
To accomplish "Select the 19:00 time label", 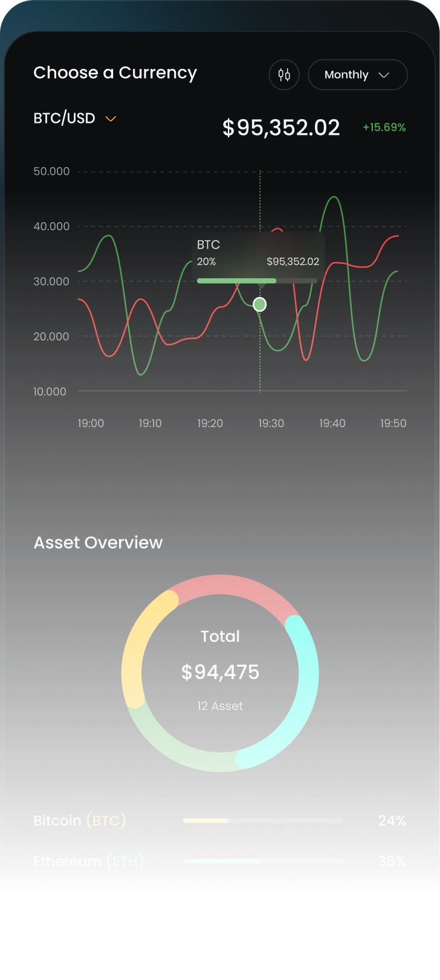I will (x=91, y=423).
